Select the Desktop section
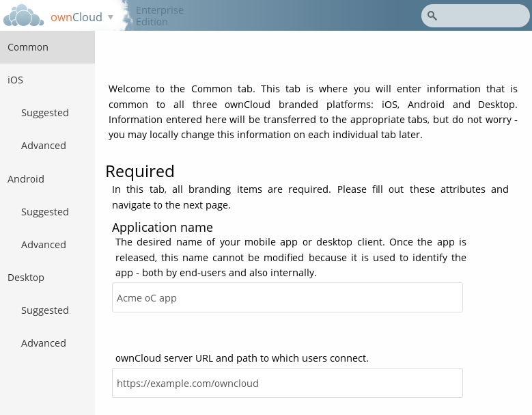The width and height of the screenshot is (532, 415). pos(26,278)
